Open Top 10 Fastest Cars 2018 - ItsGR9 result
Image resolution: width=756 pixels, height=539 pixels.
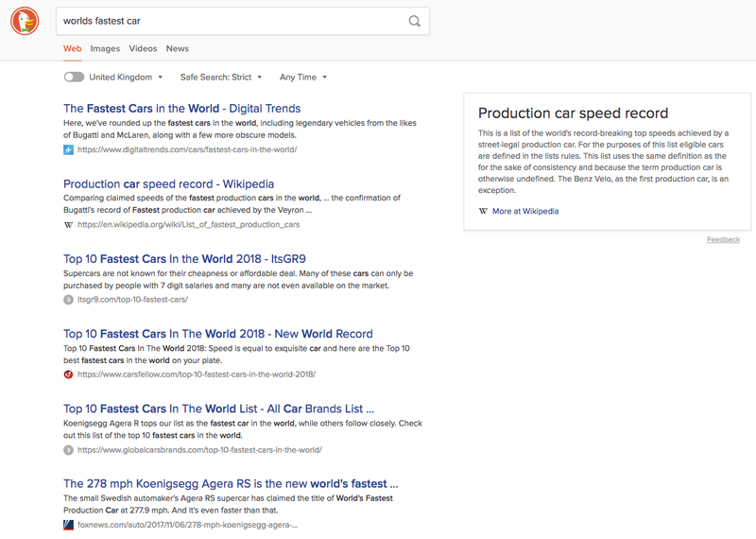click(x=184, y=259)
